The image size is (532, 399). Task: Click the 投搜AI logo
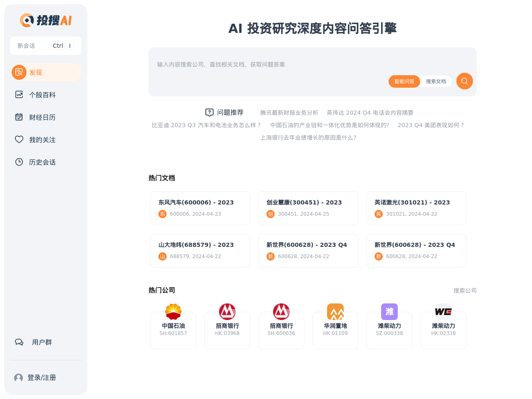[46, 20]
